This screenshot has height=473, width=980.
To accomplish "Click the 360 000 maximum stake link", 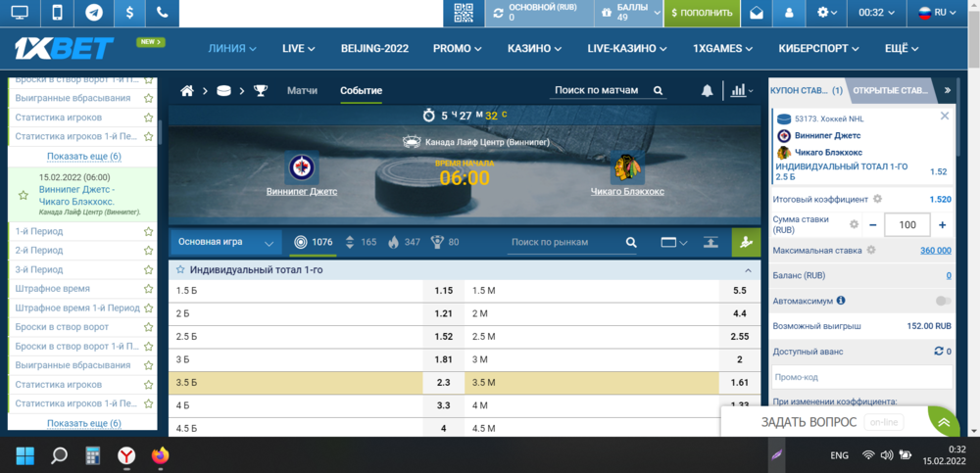I will (936, 250).
